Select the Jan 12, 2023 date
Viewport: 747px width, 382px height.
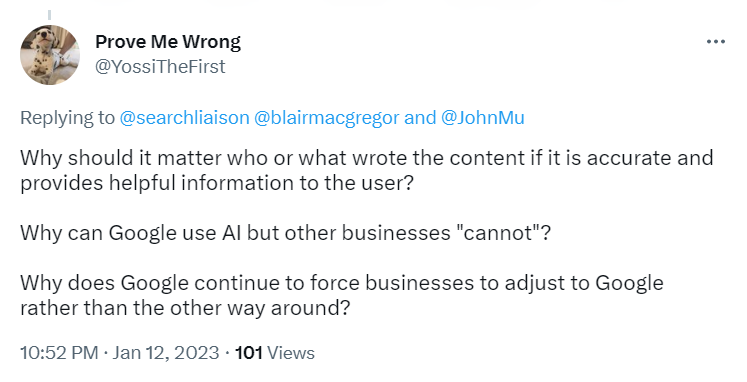[166, 353]
